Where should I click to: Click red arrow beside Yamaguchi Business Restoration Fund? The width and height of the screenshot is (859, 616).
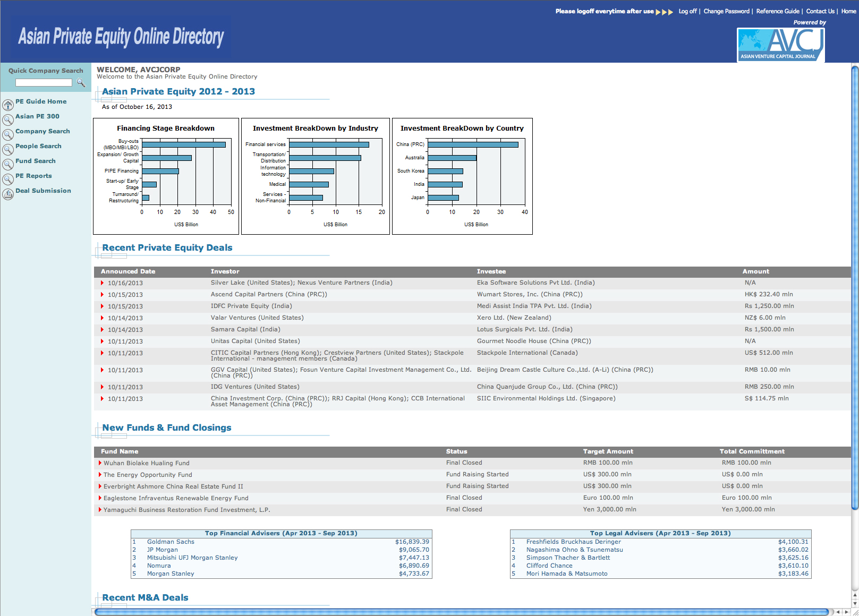[100, 510]
